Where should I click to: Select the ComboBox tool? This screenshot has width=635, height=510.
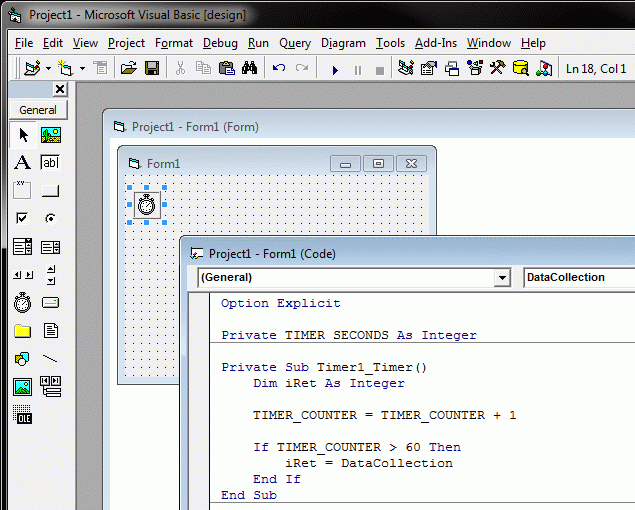point(22,246)
